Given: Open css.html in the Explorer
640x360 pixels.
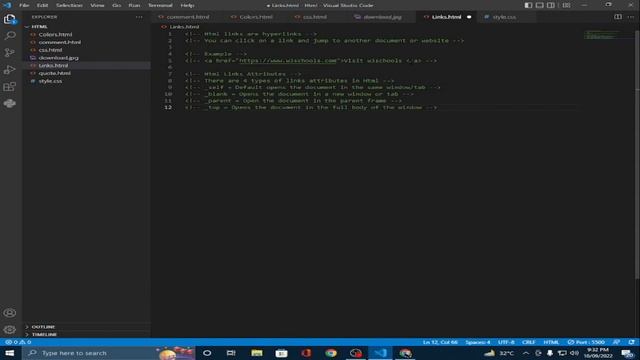Looking at the screenshot, I should point(50,50).
